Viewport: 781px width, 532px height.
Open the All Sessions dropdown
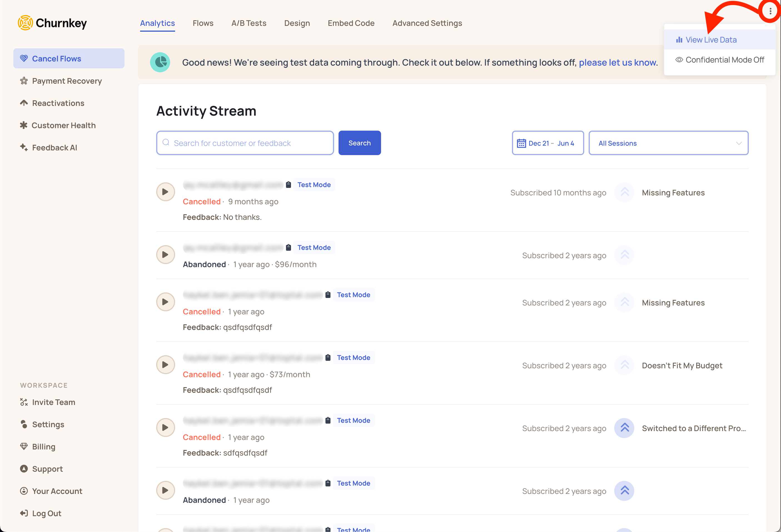[668, 143]
